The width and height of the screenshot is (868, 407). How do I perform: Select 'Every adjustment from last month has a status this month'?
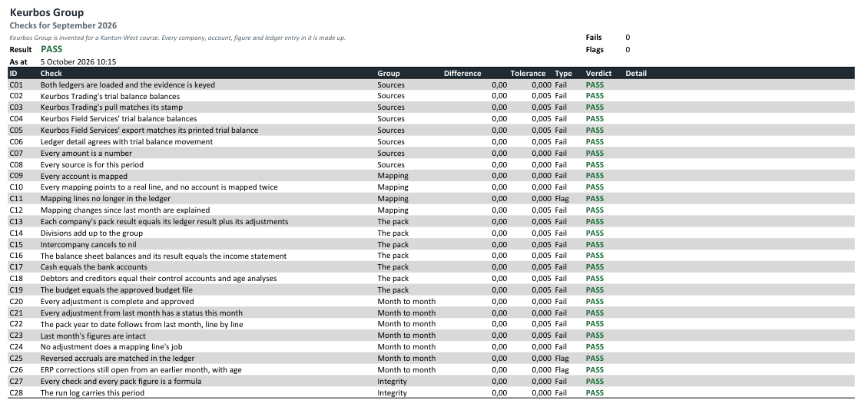coord(141,313)
